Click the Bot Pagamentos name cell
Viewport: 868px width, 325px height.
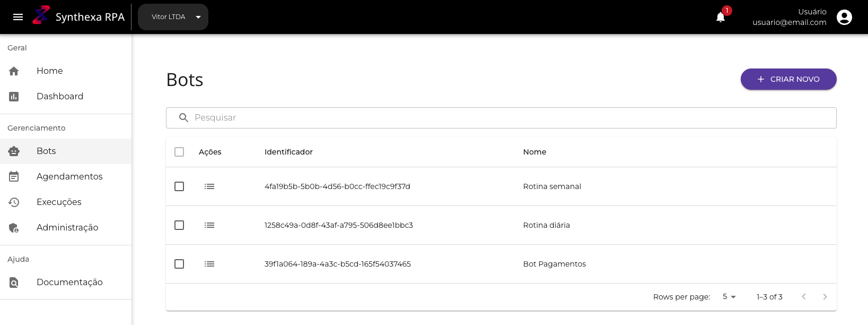pyautogui.click(x=555, y=264)
